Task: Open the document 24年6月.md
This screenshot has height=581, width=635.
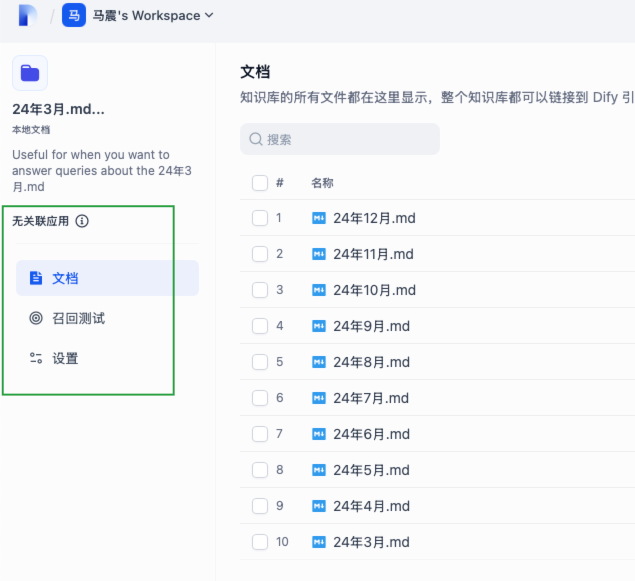Action: click(x=371, y=434)
